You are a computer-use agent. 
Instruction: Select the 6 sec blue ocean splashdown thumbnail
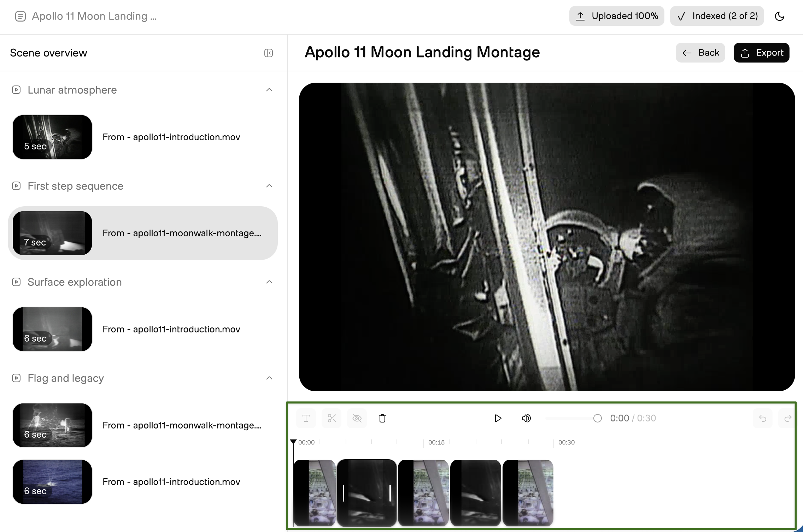click(52, 482)
